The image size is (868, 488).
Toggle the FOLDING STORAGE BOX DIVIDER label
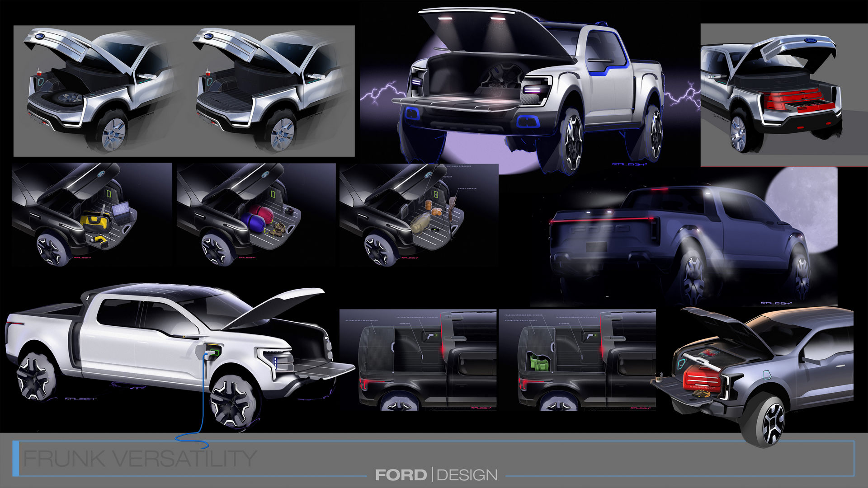(x=524, y=314)
